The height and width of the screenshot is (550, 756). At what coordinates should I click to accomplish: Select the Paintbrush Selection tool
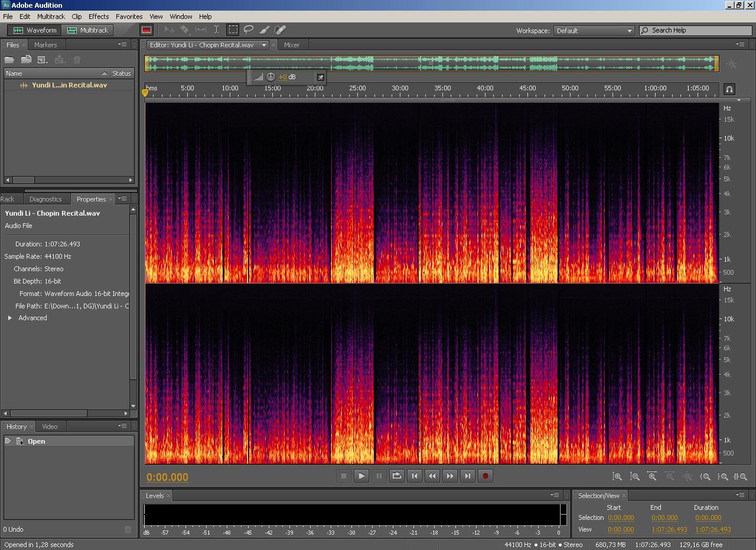tap(265, 30)
